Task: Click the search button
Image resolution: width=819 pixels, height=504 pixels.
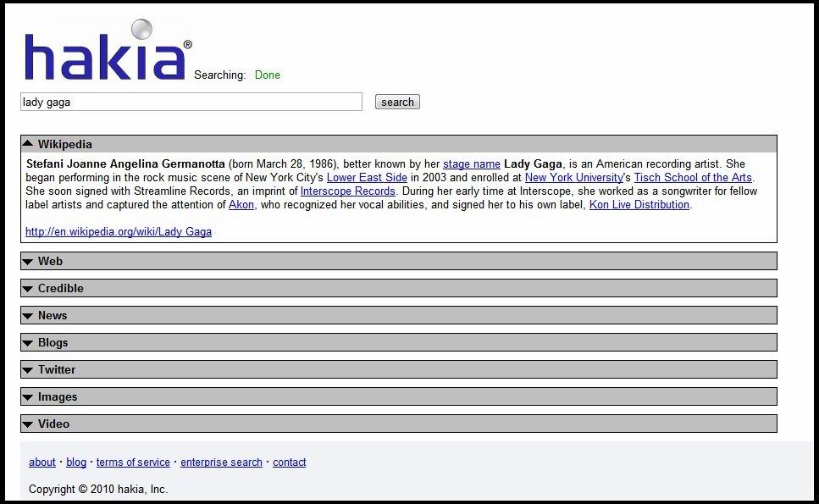Action: coord(397,102)
